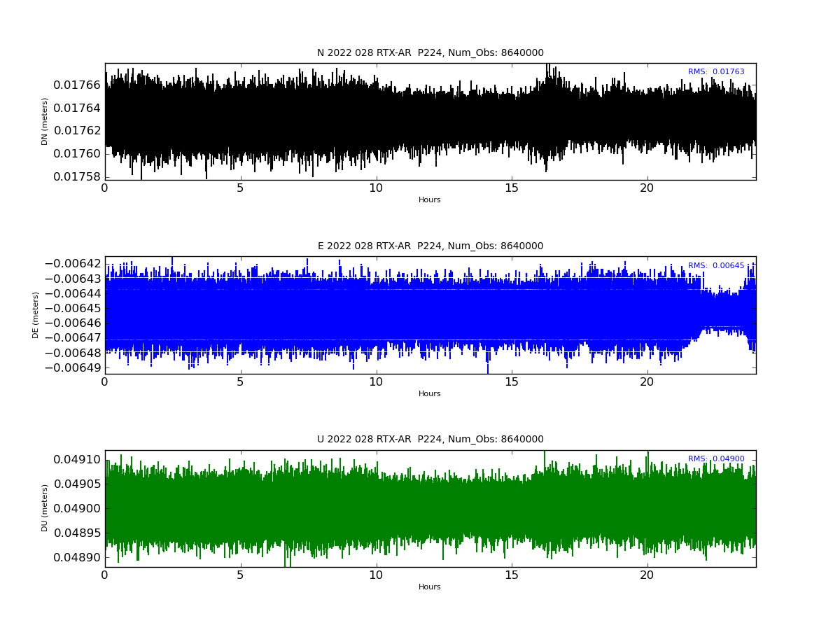Click the x-axis tick '10' of the U plot
Screen dimensions: 840x630
click(x=376, y=575)
